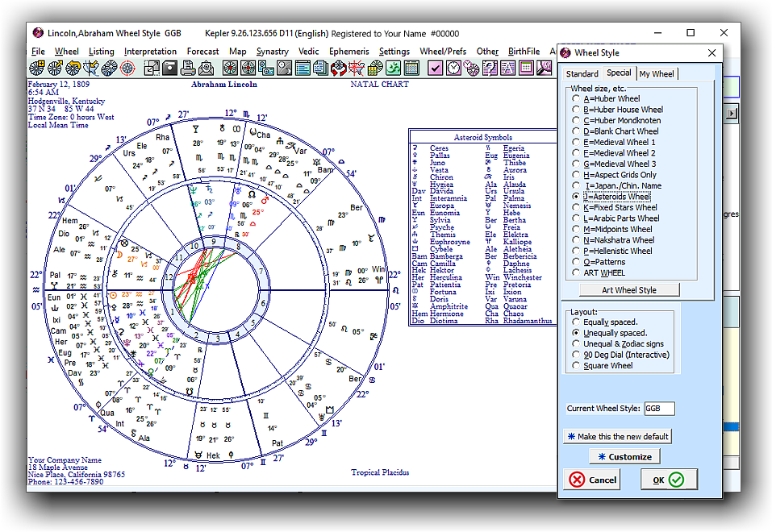
Task: Click Make this the new default
Action: click(x=617, y=436)
